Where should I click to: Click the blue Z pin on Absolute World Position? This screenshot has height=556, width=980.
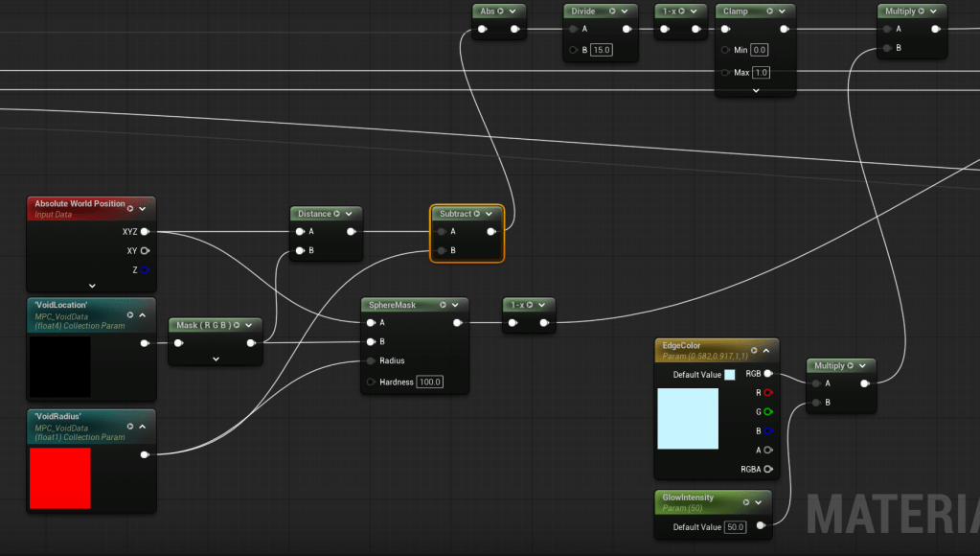pyautogui.click(x=145, y=270)
